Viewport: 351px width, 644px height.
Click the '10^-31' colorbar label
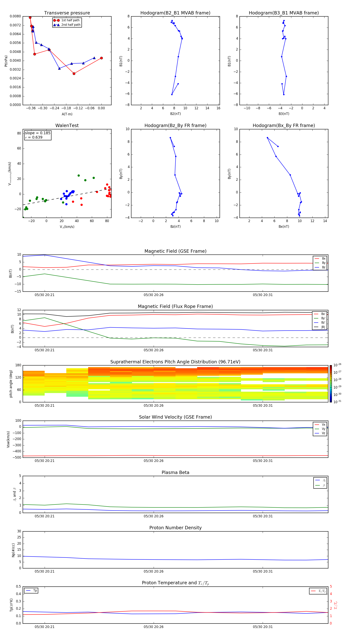337,402
